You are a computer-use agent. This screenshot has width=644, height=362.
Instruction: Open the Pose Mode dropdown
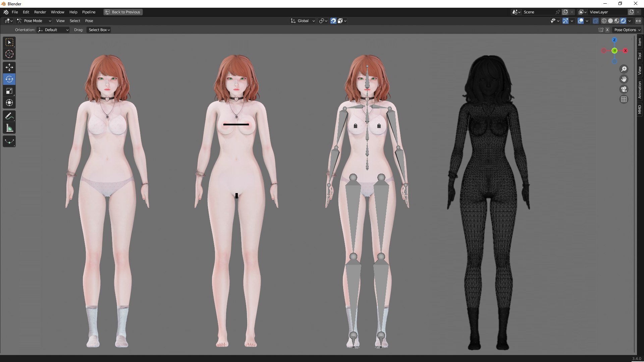tap(34, 21)
